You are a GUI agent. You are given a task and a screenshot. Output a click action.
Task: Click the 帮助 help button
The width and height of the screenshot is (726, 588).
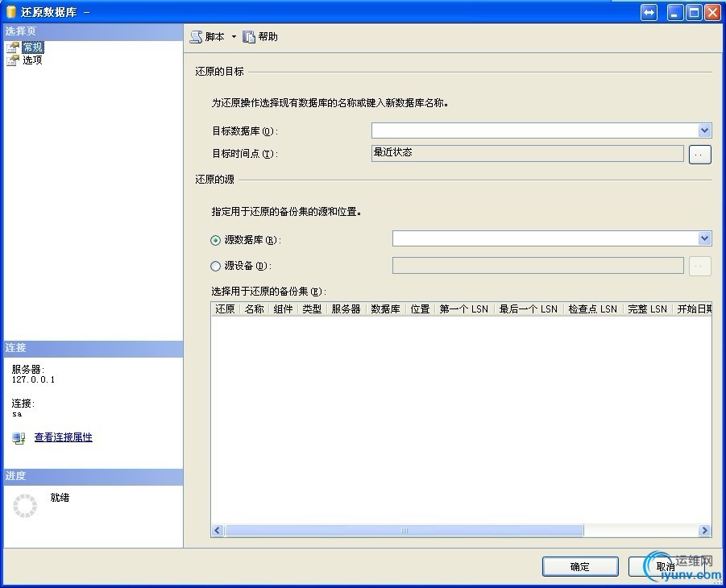[261, 36]
